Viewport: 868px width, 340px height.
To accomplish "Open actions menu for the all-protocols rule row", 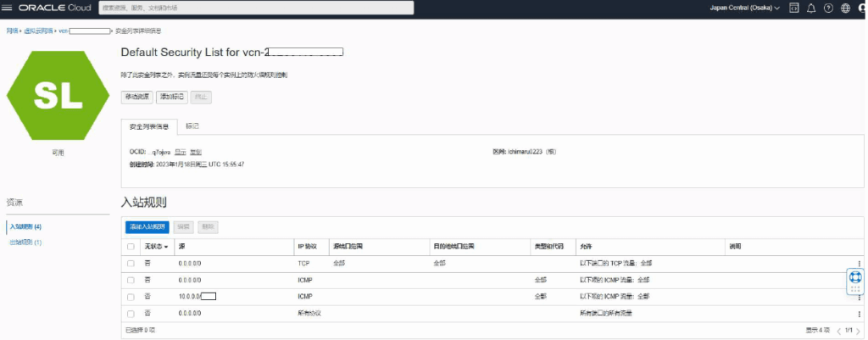I will pyautogui.click(x=860, y=313).
